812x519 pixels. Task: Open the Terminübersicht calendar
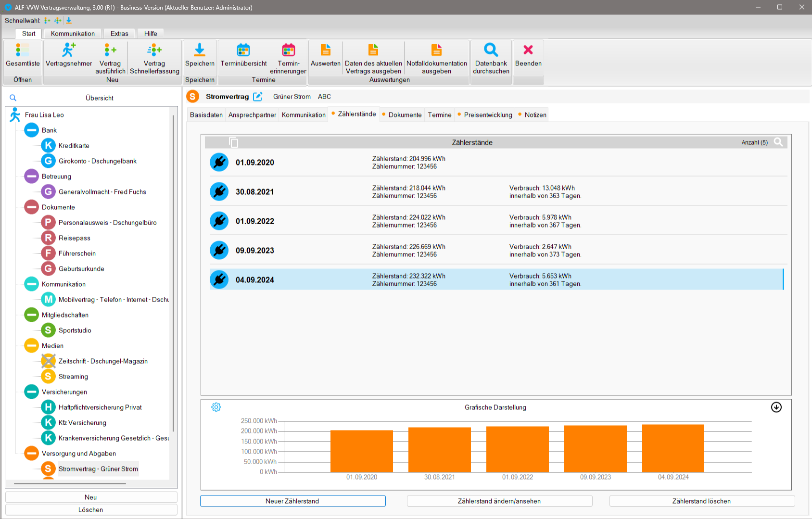pos(243,50)
